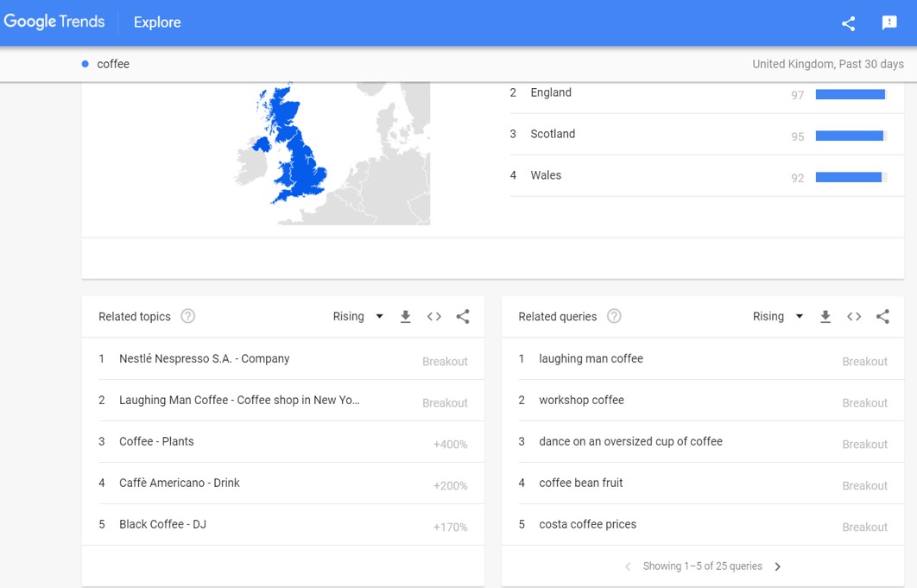917x588 pixels.
Task: Click the Google Trends logo
Action: click(54, 22)
